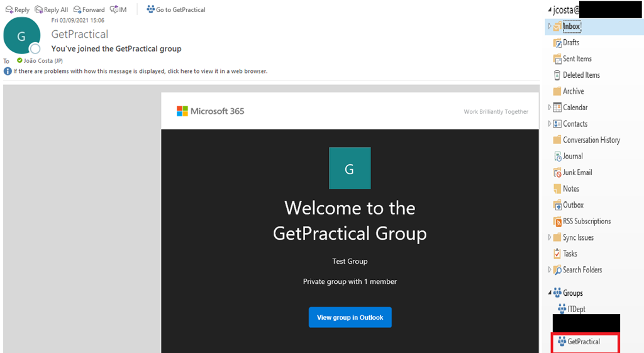
Task: Expand the Sync Issues folder
Action: 550,238
